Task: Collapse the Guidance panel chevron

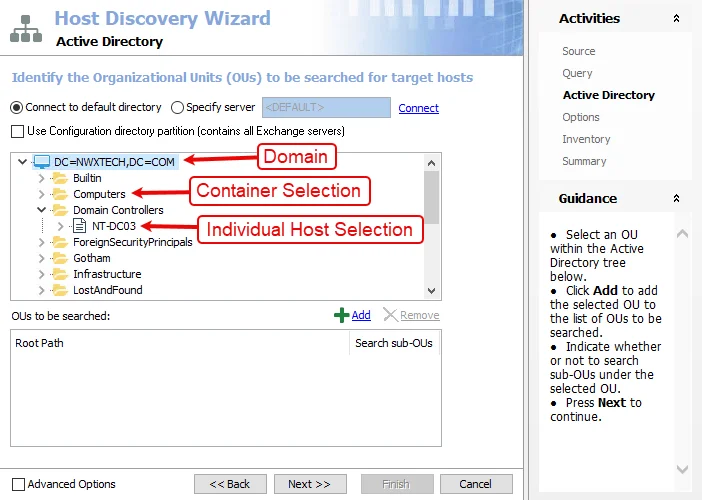Action: (x=676, y=198)
